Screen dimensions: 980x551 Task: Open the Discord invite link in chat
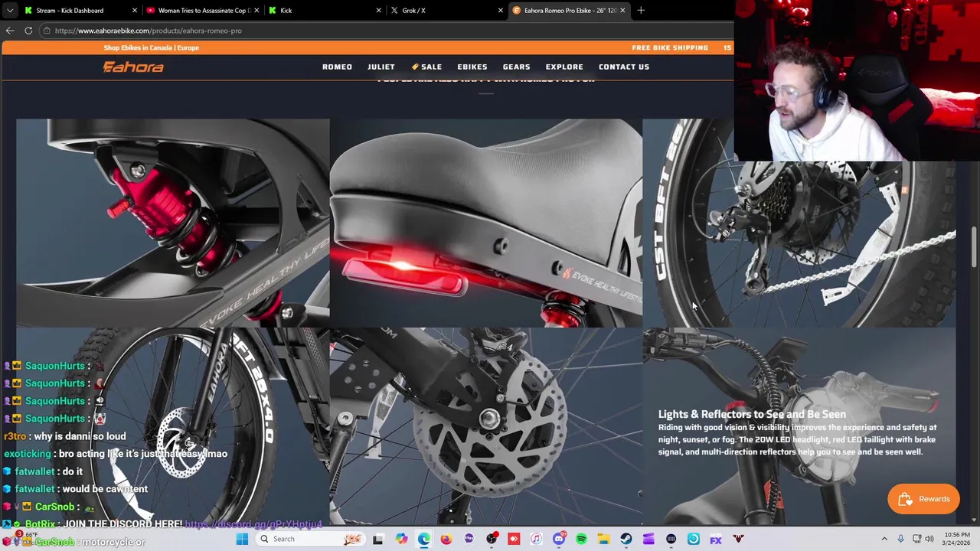(x=253, y=524)
